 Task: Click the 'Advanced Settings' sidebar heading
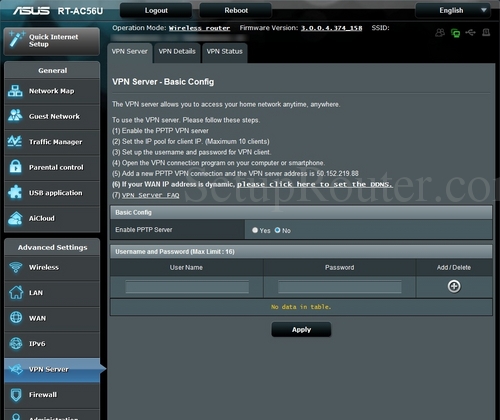coord(52,247)
